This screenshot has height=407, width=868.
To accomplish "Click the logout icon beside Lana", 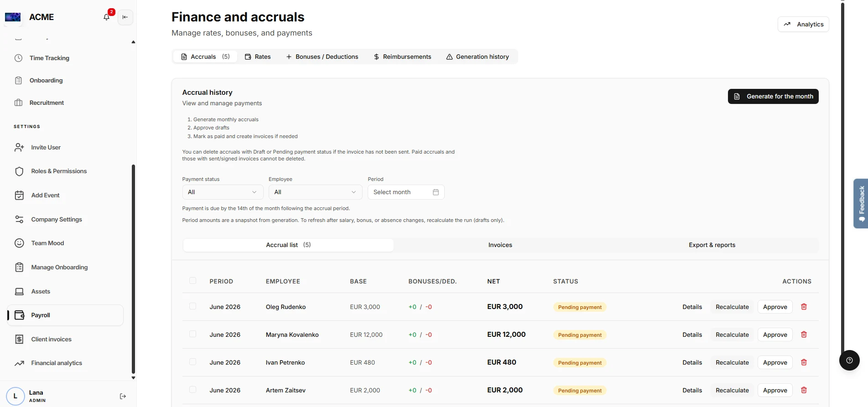I will (123, 396).
